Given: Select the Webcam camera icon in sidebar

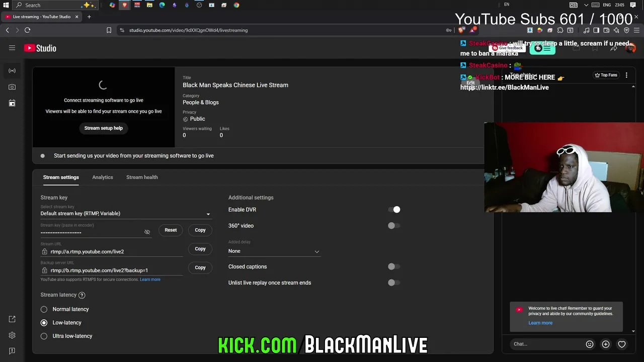Looking at the screenshot, I should click(x=12, y=87).
